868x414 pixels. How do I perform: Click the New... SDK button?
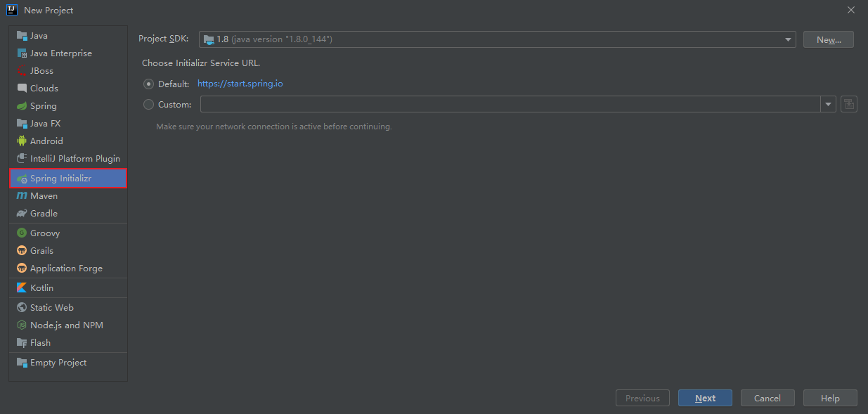829,39
